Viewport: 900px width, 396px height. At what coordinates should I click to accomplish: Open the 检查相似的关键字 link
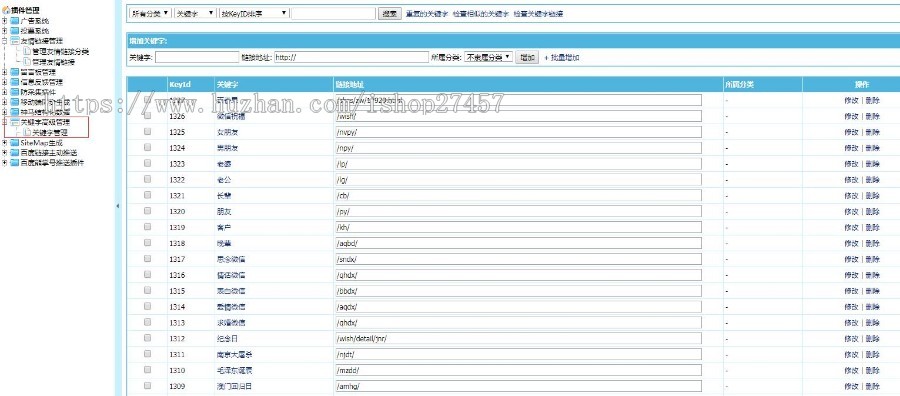tap(480, 14)
